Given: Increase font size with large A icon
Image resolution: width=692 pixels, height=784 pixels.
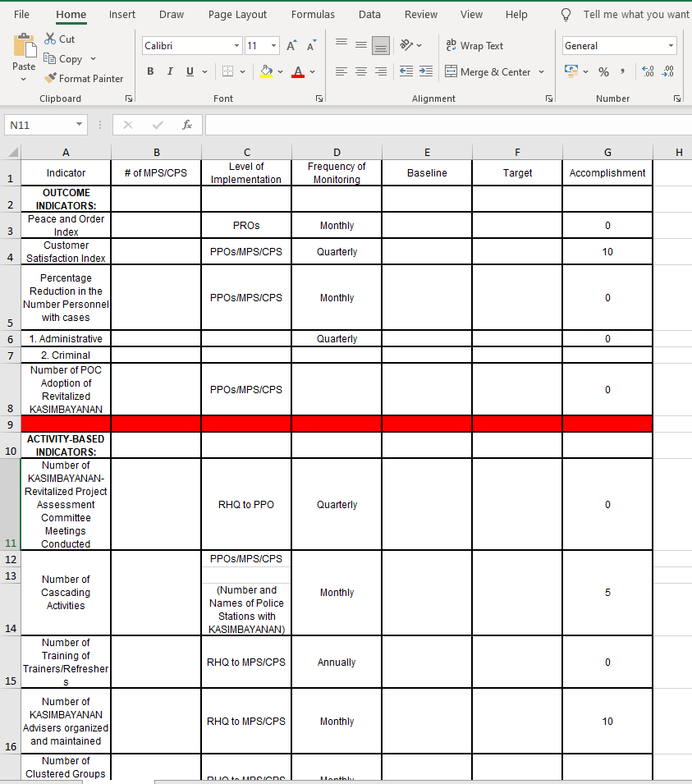Looking at the screenshot, I should [x=291, y=45].
